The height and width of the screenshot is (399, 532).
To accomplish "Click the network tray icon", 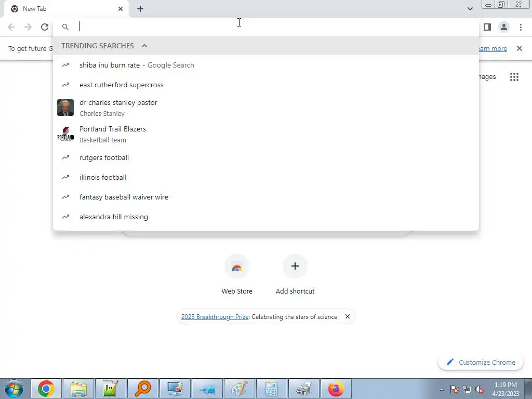I will click(x=467, y=390).
